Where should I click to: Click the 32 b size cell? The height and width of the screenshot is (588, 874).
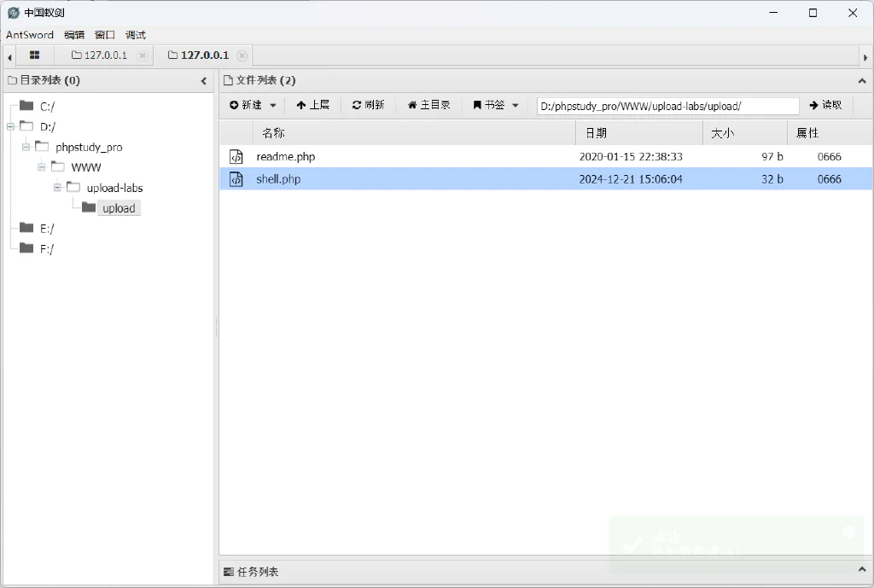coord(772,179)
